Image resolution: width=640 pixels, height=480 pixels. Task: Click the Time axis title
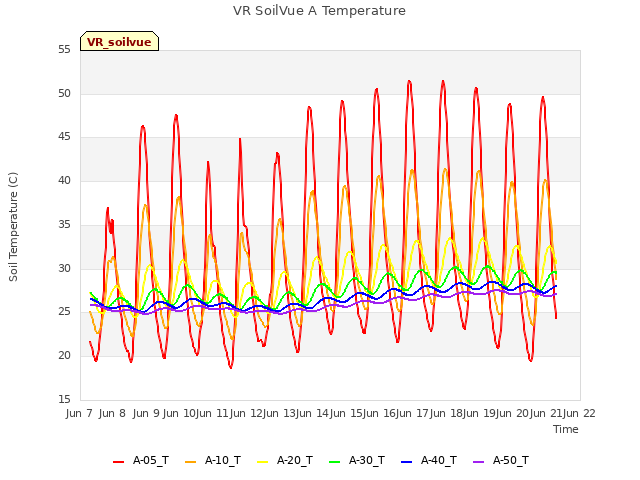566,429
